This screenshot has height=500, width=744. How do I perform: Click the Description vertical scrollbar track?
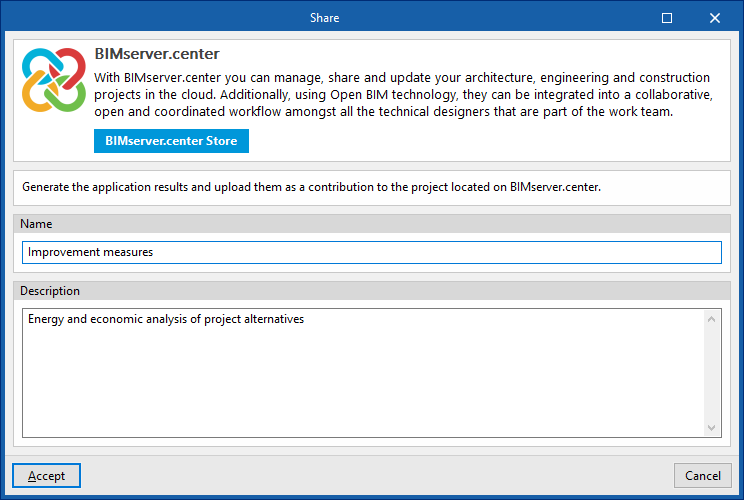pyautogui.click(x=712, y=373)
